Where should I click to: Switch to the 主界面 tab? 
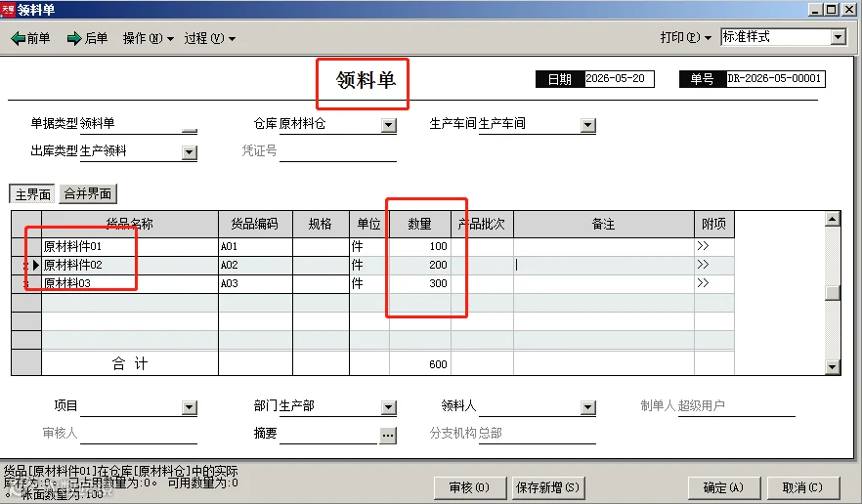coord(32,194)
